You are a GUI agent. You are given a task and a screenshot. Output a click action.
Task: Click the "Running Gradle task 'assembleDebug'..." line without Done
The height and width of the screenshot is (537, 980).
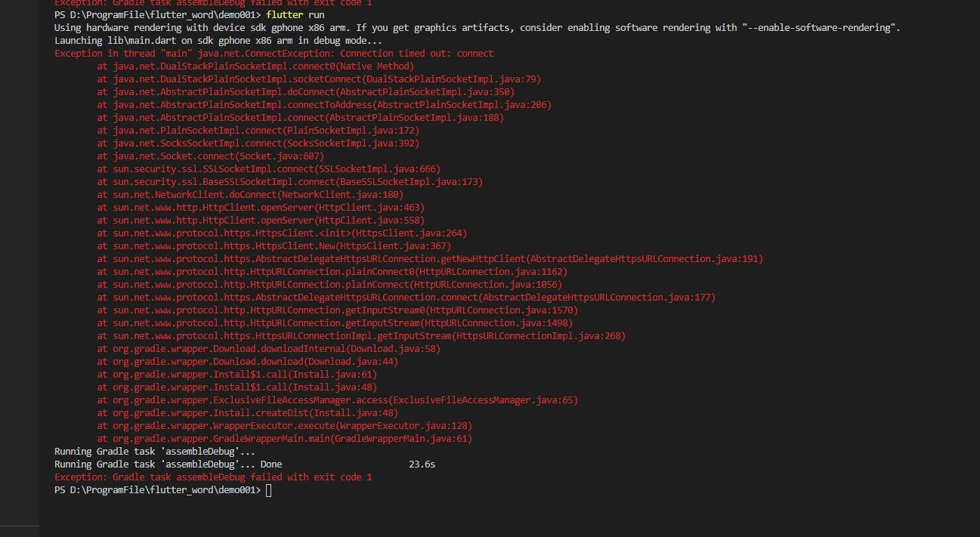coord(155,452)
